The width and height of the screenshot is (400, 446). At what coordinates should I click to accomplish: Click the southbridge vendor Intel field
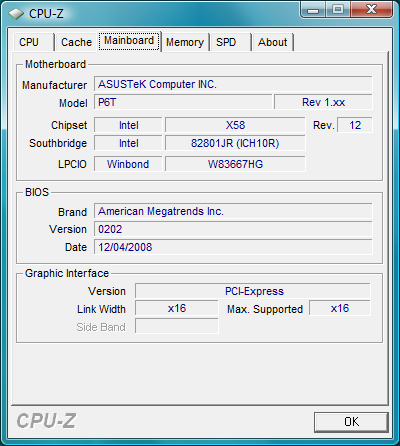pos(128,143)
